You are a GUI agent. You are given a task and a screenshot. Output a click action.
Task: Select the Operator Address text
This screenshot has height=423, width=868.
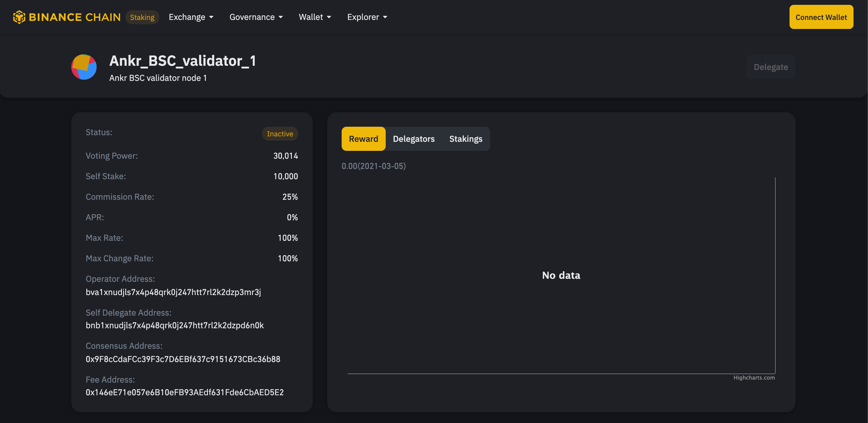pos(173,292)
